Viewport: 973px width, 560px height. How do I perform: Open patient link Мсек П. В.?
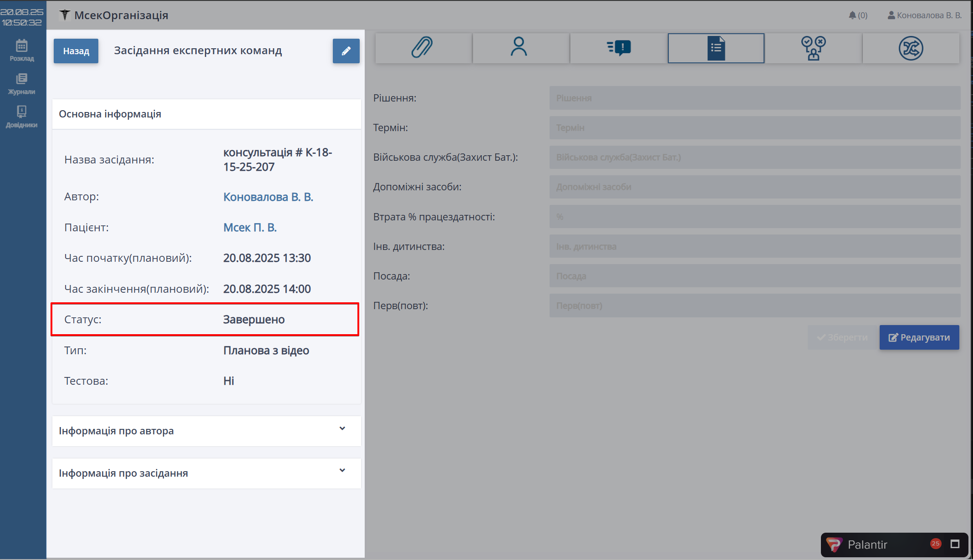tap(250, 228)
